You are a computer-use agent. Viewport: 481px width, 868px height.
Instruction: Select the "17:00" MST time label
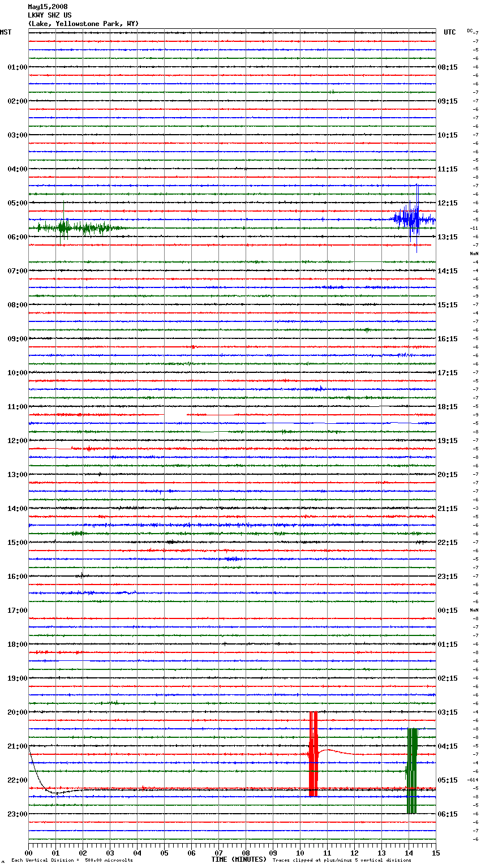(18, 611)
